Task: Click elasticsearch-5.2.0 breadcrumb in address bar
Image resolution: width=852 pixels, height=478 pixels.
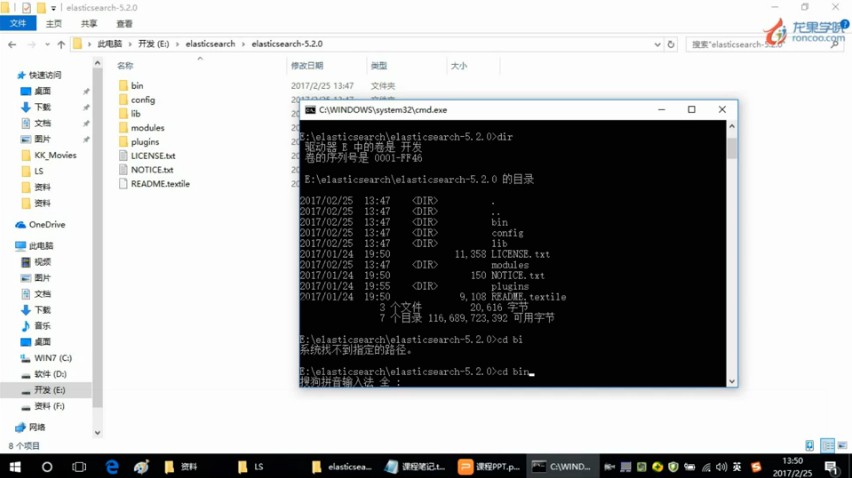Action: coord(287,43)
